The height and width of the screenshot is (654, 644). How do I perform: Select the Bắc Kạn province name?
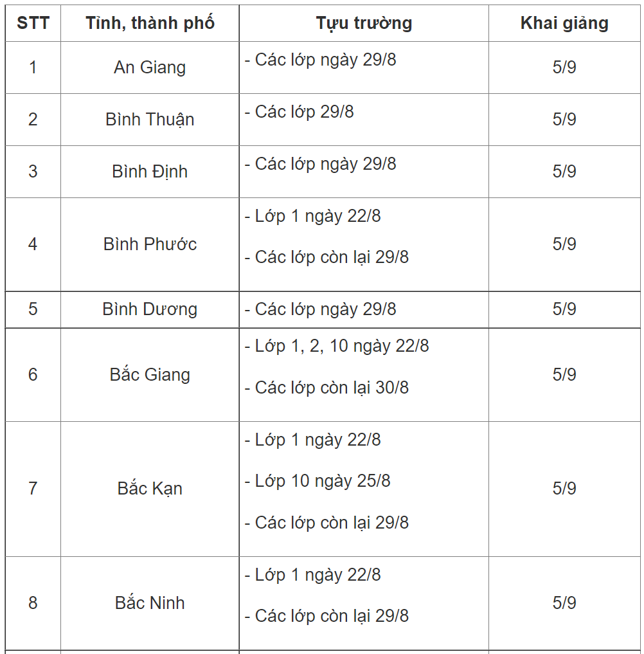150,489
